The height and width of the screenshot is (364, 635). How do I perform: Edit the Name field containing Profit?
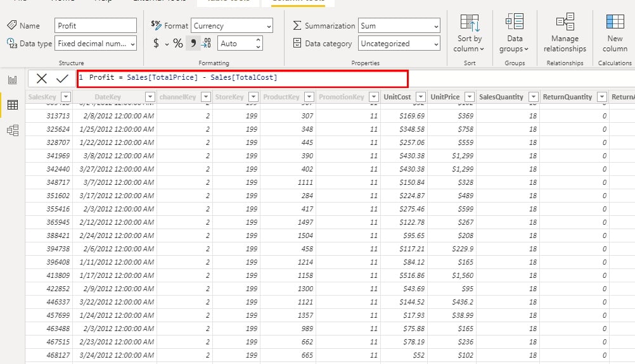[96, 25]
